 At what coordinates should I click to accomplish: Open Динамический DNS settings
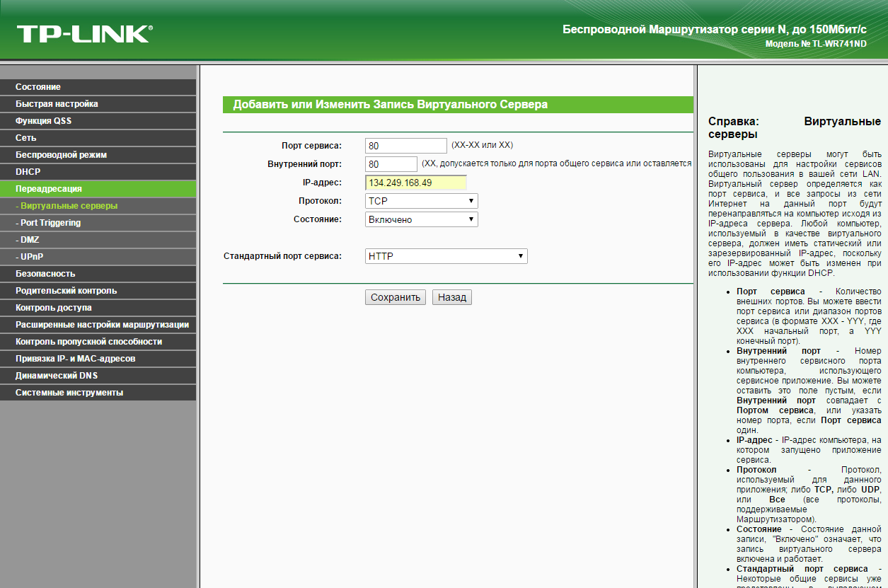click(98, 376)
